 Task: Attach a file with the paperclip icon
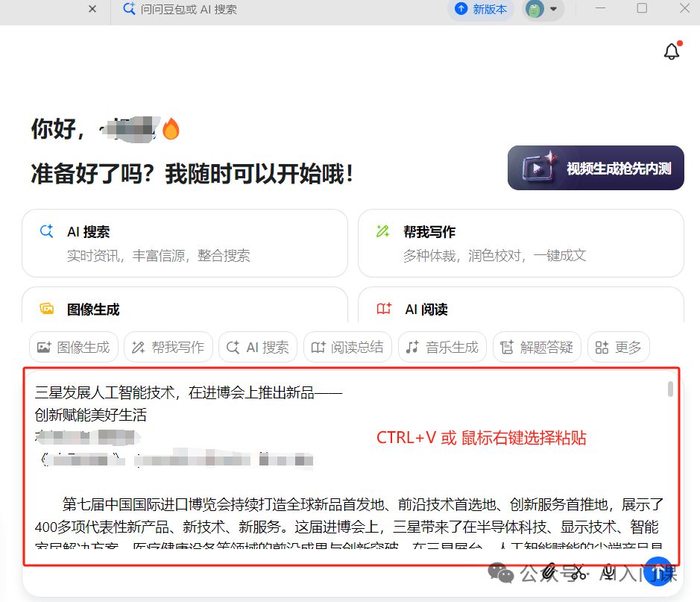coord(549,571)
